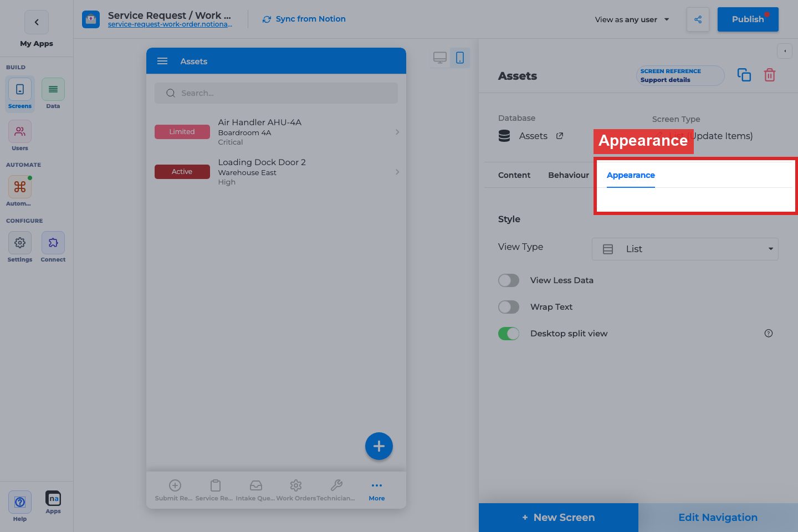Select the Appearance tab
The image size is (798, 532).
click(x=631, y=175)
